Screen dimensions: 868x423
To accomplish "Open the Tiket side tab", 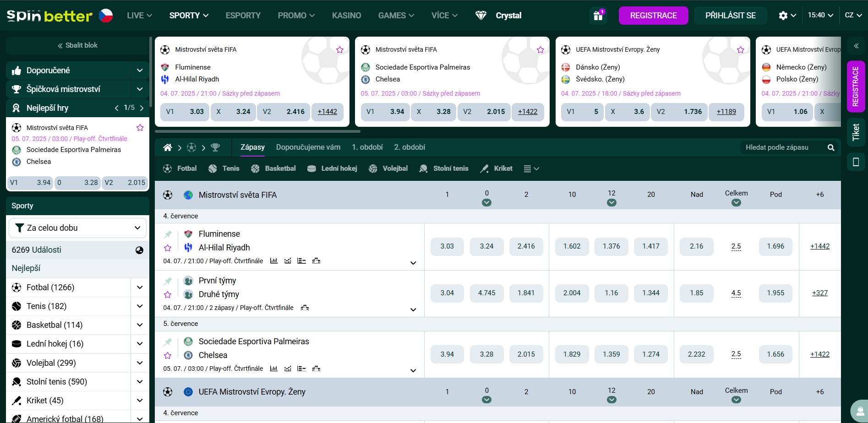I will click(856, 132).
